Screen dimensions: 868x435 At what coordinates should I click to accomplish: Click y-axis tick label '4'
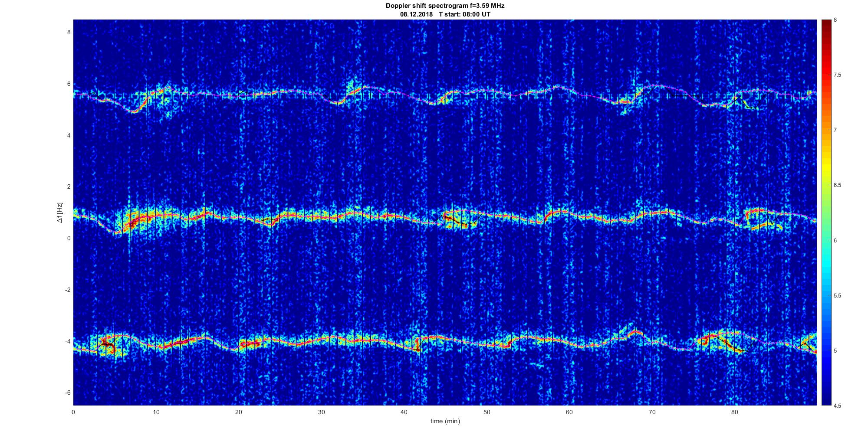[x=68, y=135]
